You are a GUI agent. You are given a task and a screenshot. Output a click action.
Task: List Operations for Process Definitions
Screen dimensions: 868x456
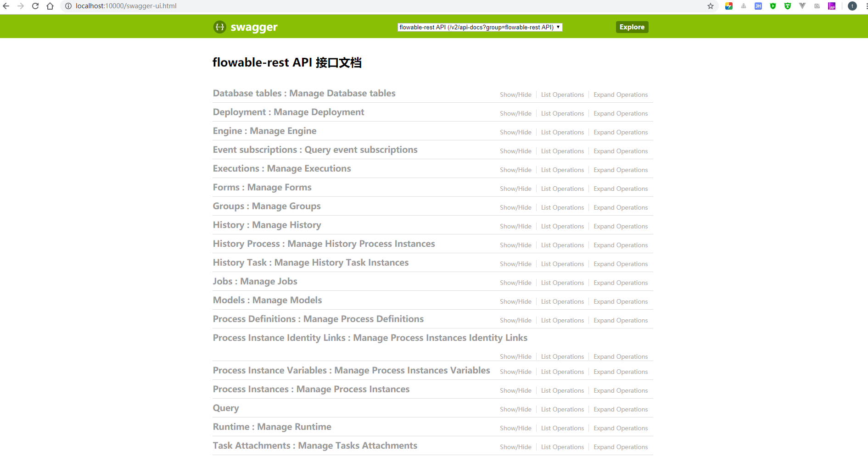click(562, 320)
